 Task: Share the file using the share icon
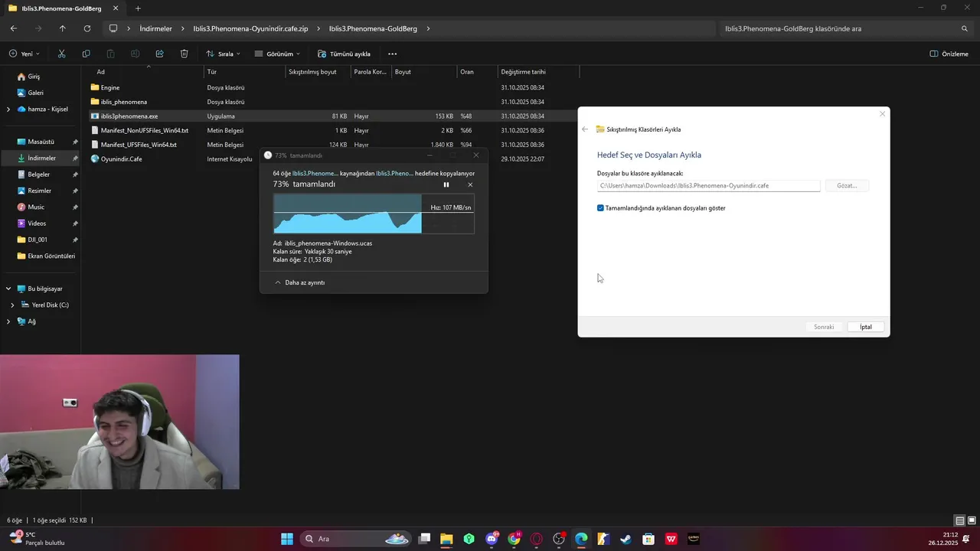click(x=159, y=54)
